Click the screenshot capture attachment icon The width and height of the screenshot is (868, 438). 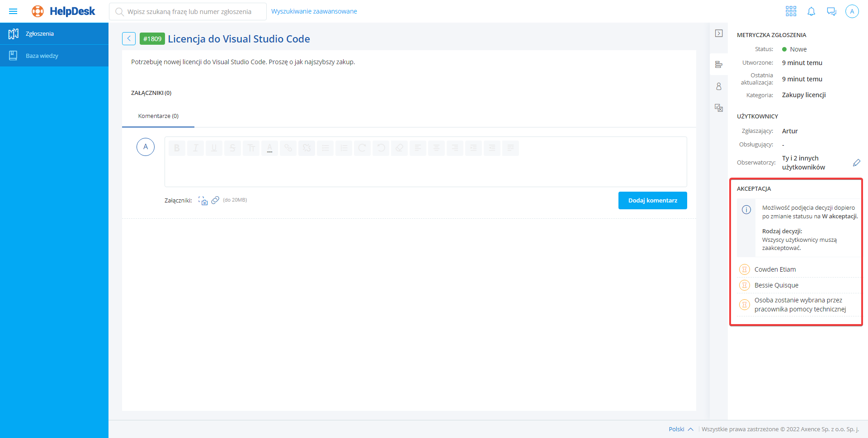coord(203,201)
